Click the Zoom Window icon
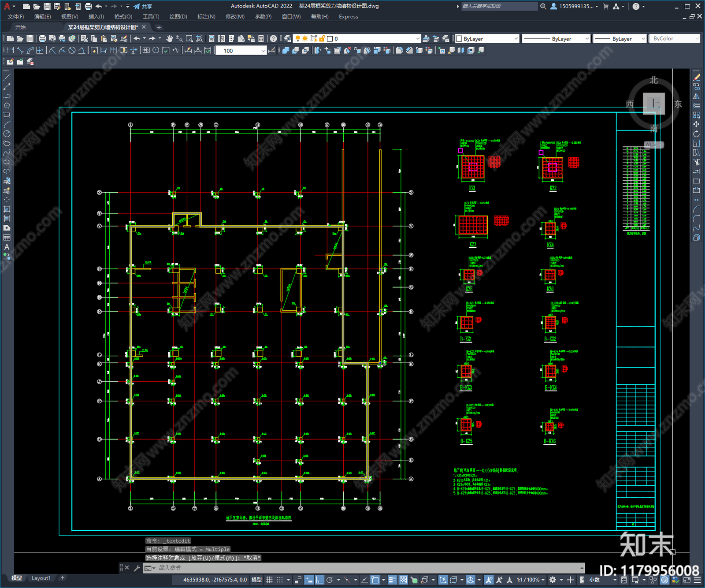The width and height of the screenshot is (705, 588). tap(189, 39)
